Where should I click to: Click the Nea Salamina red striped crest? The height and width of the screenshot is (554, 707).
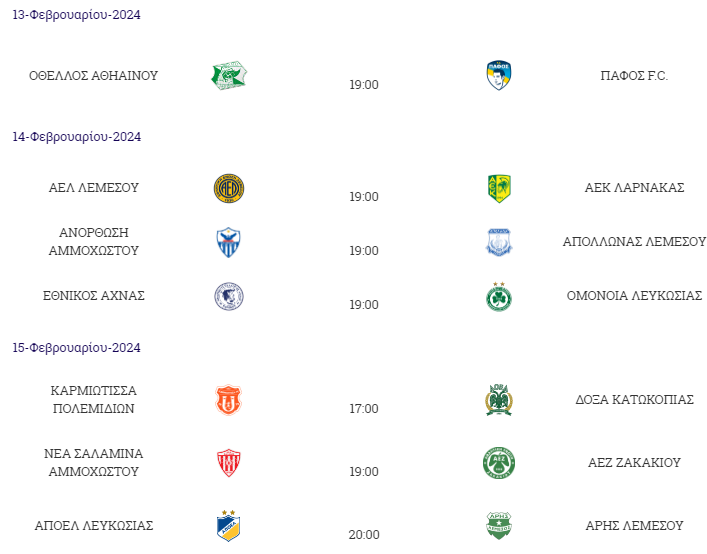click(x=229, y=463)
